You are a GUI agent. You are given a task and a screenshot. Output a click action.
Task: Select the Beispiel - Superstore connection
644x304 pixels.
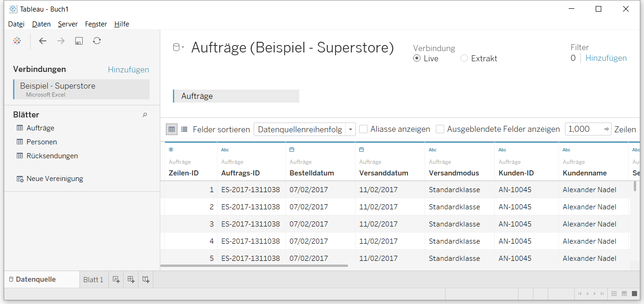(x=81, y=89)
